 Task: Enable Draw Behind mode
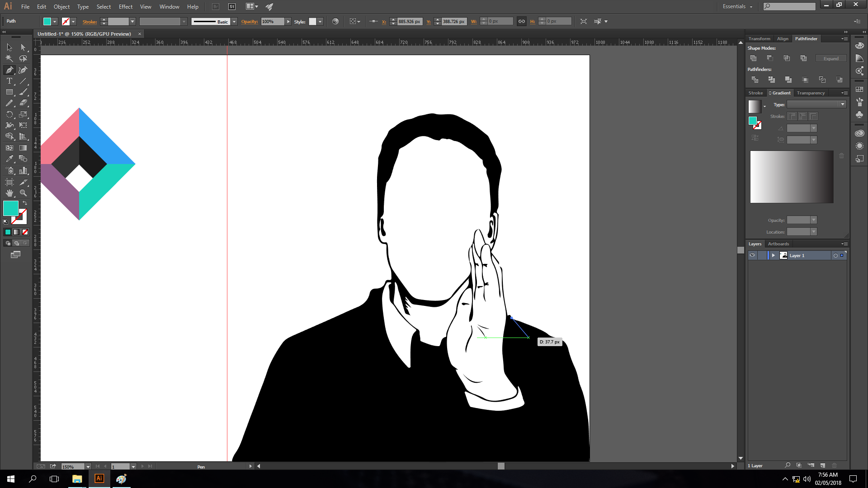pyautogui.click(x=16, y=243)
